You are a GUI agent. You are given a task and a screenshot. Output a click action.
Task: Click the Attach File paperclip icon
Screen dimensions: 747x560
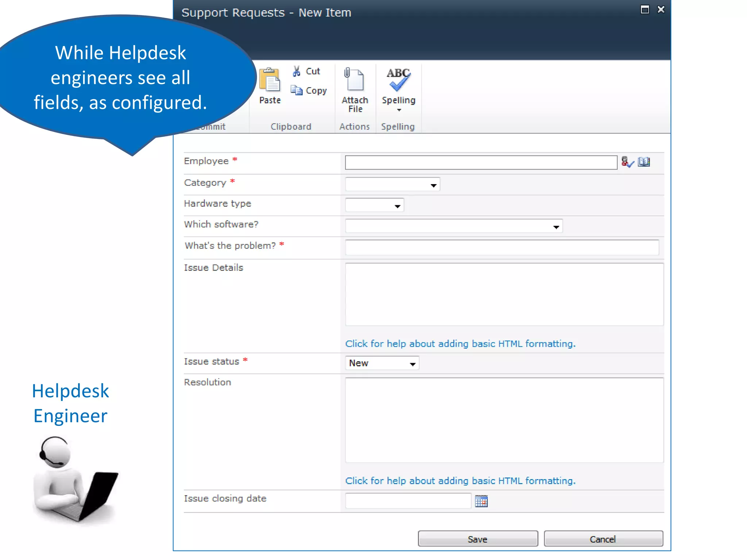coord(354,79)
